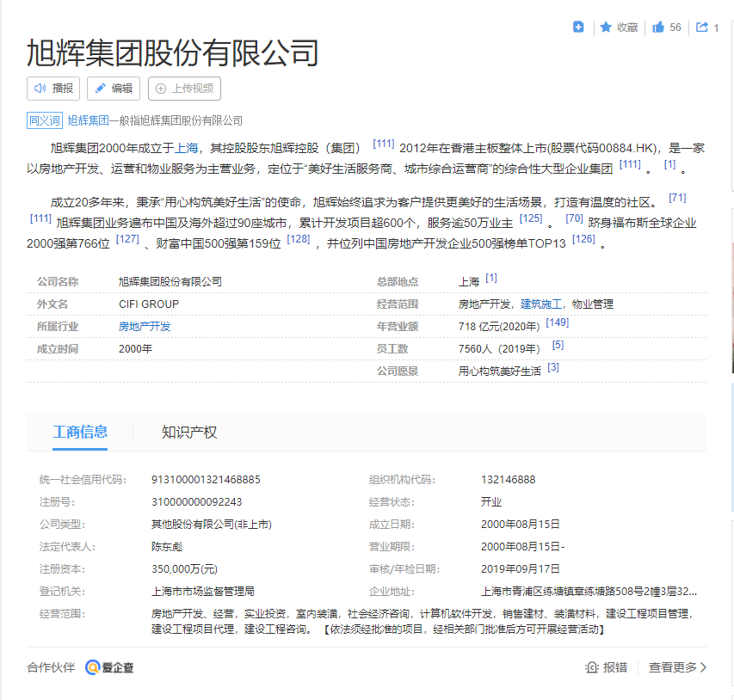Open reference [125] after 50万业主
734x700 pixels.
531,218
